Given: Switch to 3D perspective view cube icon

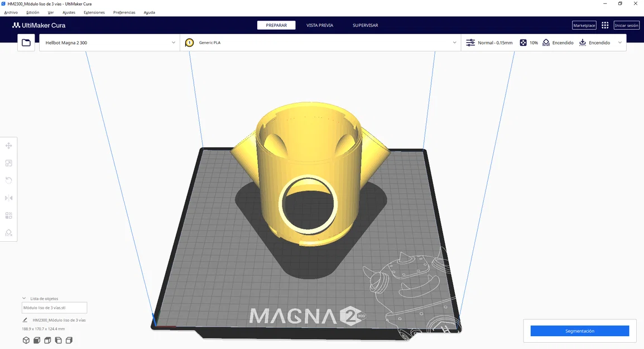Looking at the screenshot, I should pyautogui.click(x=26, y=341).
